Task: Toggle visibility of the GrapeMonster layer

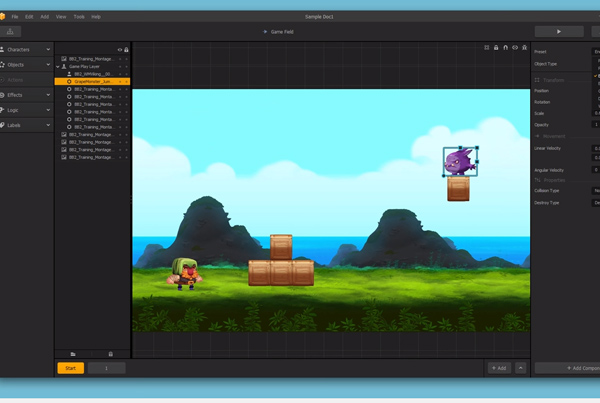Action: tap(119, 81)
